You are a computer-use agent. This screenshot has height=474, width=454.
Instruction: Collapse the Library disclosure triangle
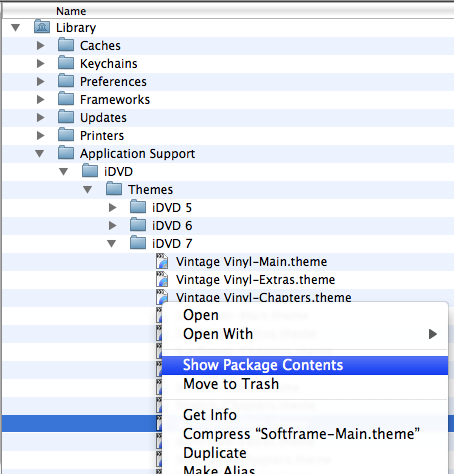[15, 27]
